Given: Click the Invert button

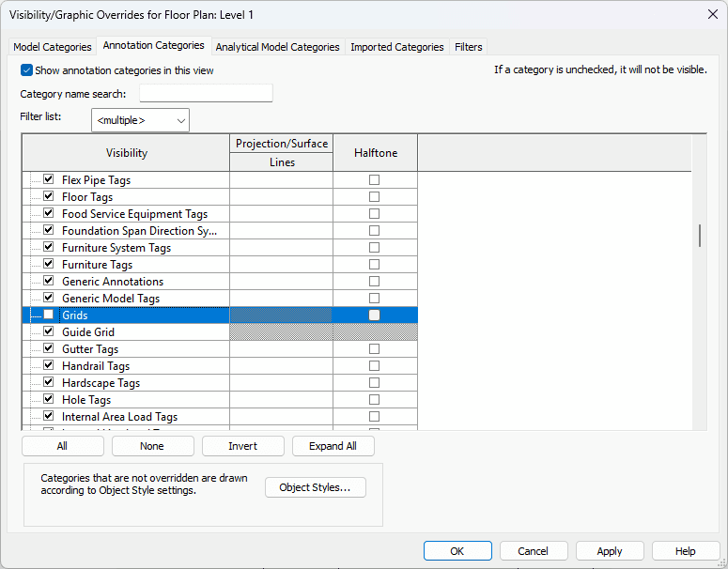Looking at the screenshot, I should 242,446.
